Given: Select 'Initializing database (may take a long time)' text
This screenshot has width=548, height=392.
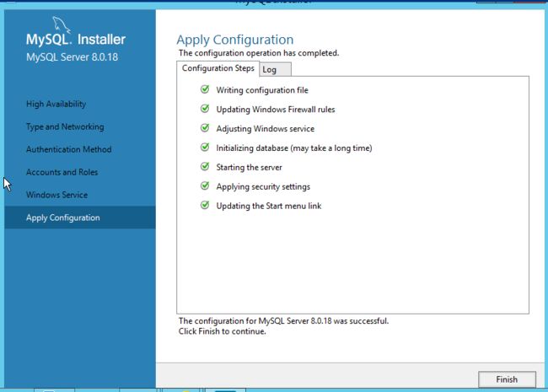Looking at the screenshot, I should (x=294, y=148).
